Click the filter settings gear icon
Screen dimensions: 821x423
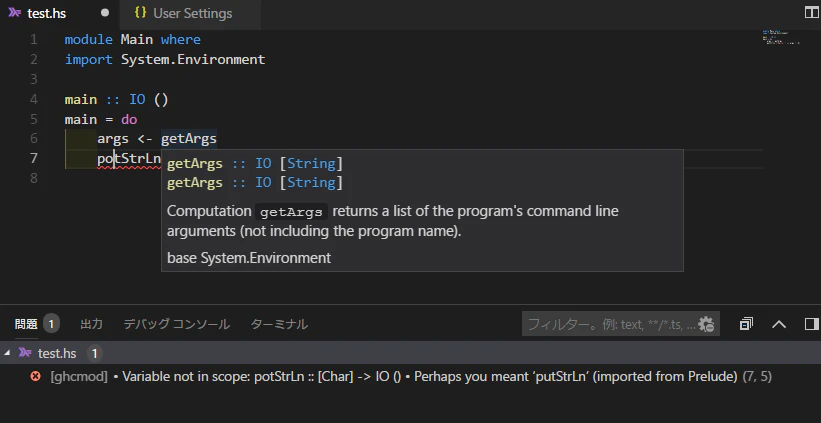point(707,324)
